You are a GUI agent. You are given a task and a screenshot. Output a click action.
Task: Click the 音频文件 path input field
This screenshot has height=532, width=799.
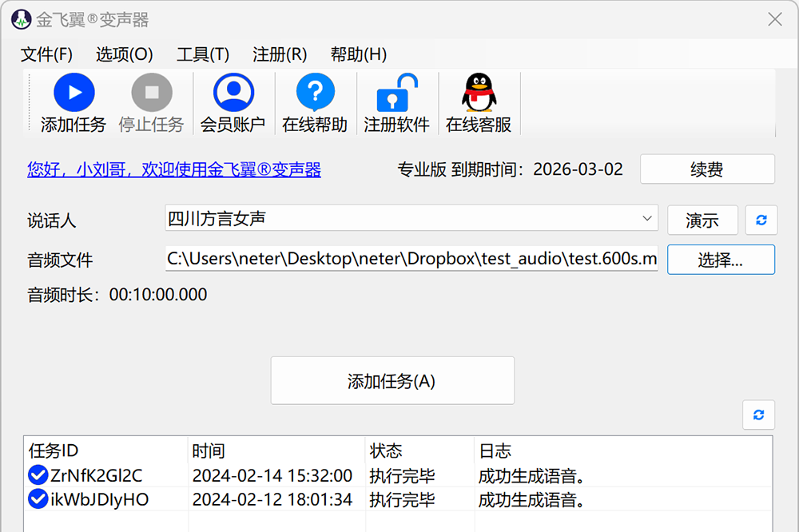411,259
